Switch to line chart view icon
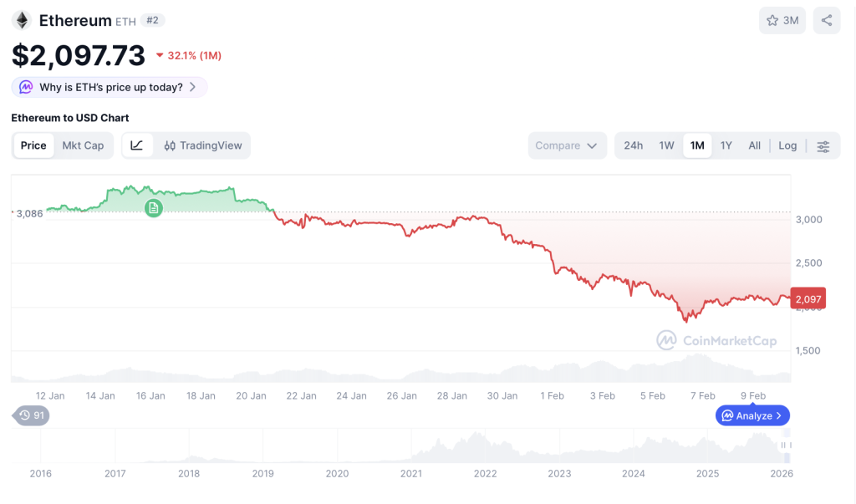Screen dimensions: 856x504 137,145
